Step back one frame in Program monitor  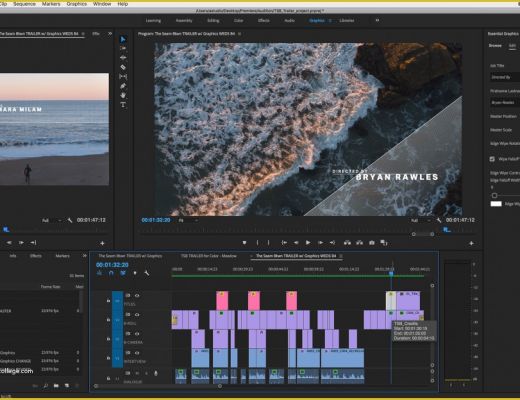pos(296,243)
